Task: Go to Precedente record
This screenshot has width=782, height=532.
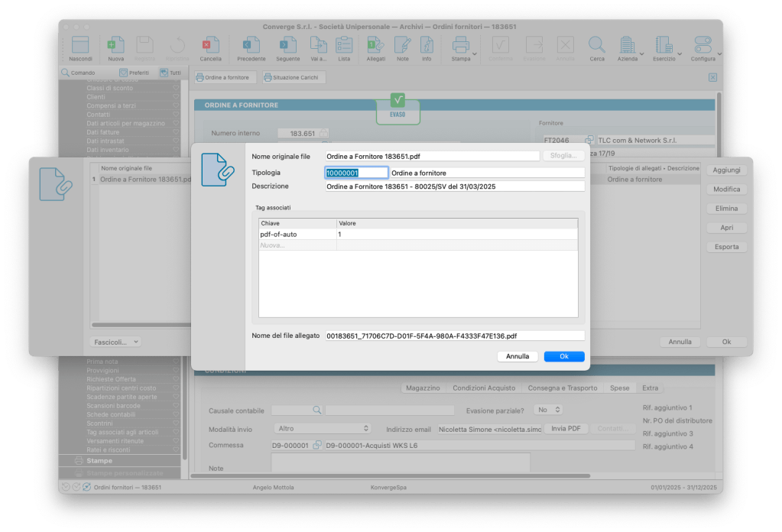Action: (251, 46)
